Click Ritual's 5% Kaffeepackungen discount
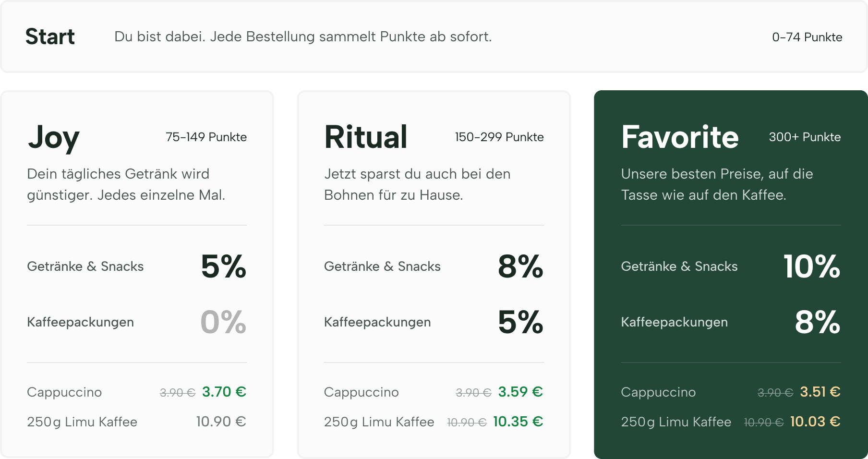Image resolution: width=868 pixels, height=459 pixels. [521, 322]
